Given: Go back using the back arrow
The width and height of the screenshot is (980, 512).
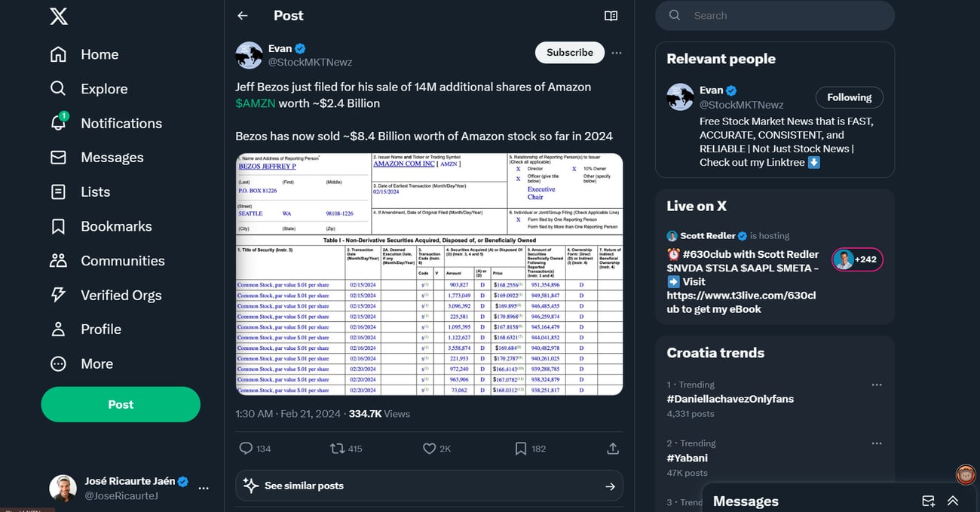Looking at the screenshot, I should pos(243,16).
